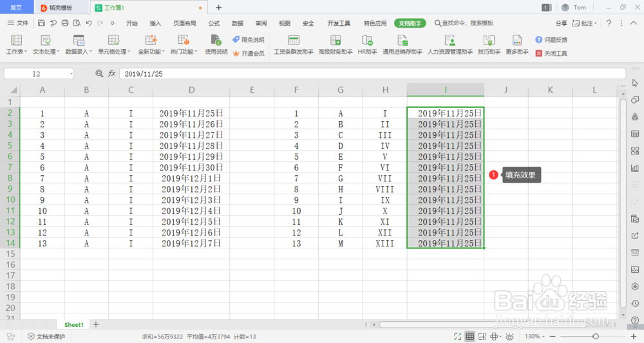Open the vertical three-dot more options menu
Image resolution: width=644 pixels, height=343 pixels.
coord(621,23)
